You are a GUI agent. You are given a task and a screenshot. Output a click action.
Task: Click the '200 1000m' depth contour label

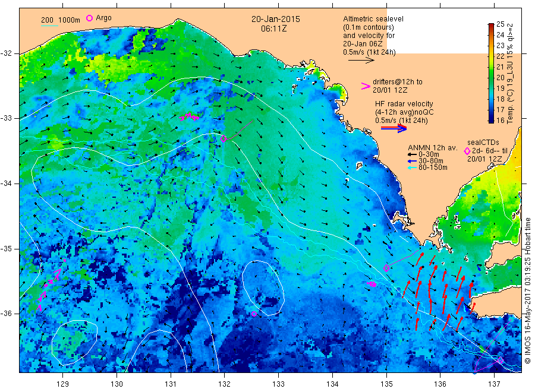point(61,20)
